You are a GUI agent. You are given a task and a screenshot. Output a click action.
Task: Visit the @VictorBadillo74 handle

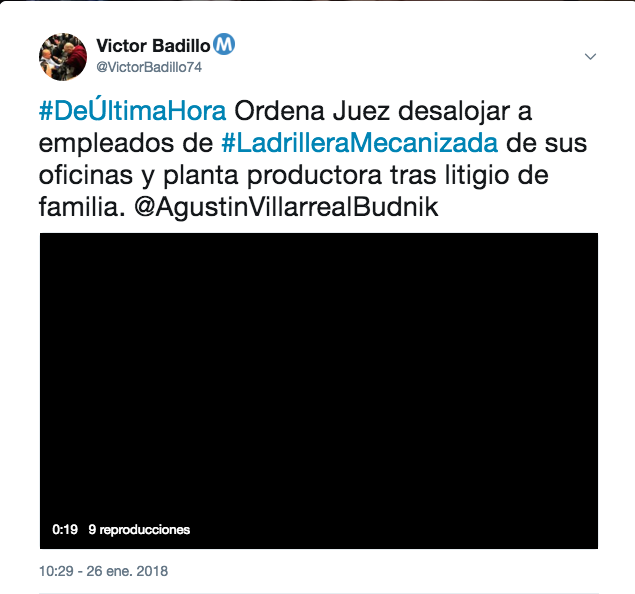click(x=149, y=67)
